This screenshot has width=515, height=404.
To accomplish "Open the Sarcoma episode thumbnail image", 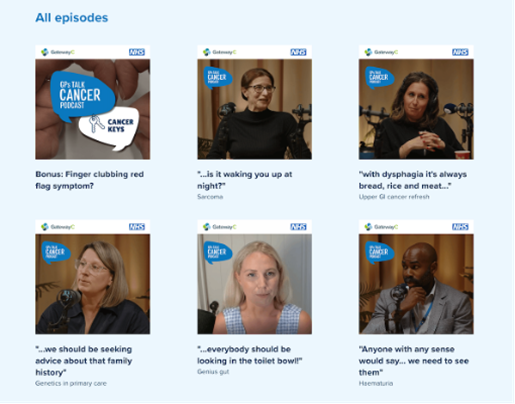I will click(x=254, y=102).
